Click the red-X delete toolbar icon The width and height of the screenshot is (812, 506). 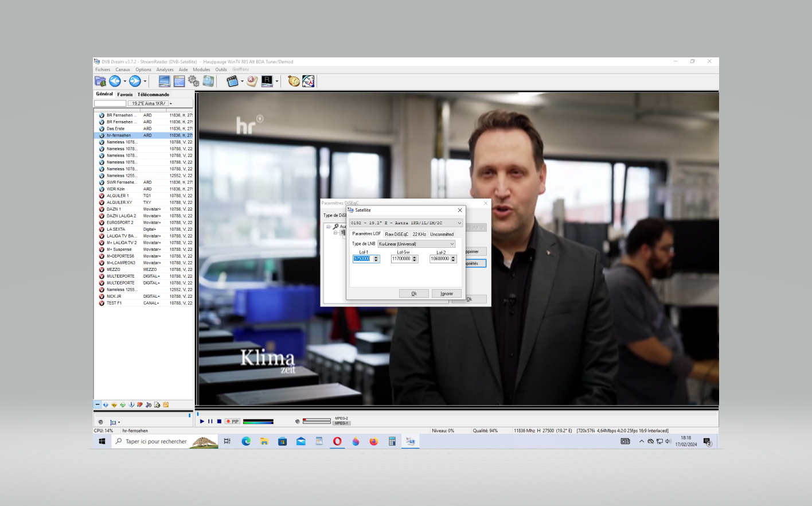(252, 81)
